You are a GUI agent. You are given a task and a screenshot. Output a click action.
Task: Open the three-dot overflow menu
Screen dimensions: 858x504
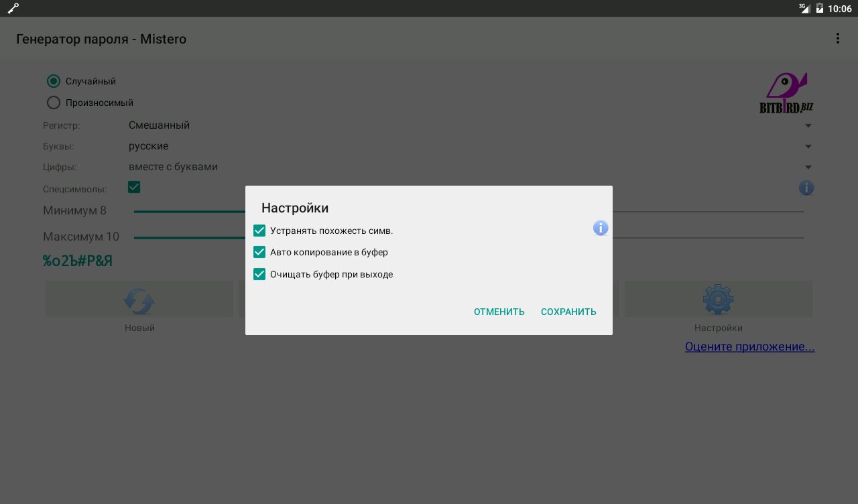point(837,39)
